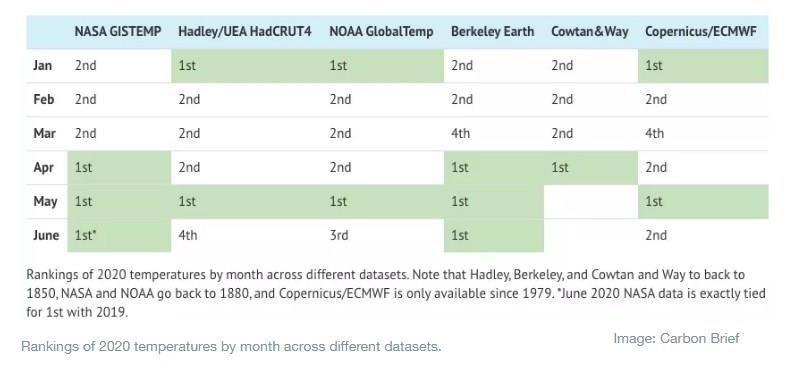This screenshot has height=387, width=811.
Task: Click the NASA June 1st* cell
Action: (119, 235)
